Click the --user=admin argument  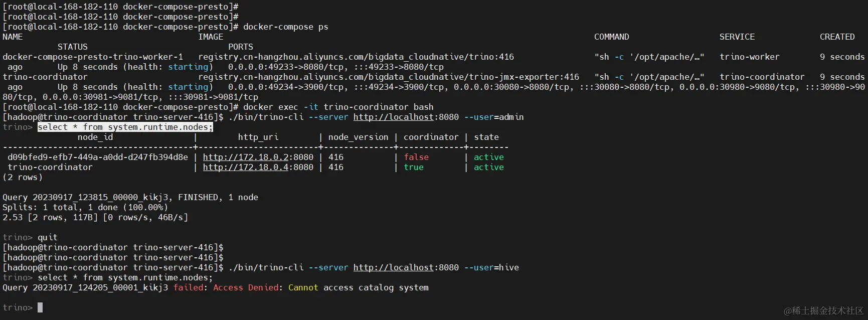494,117
